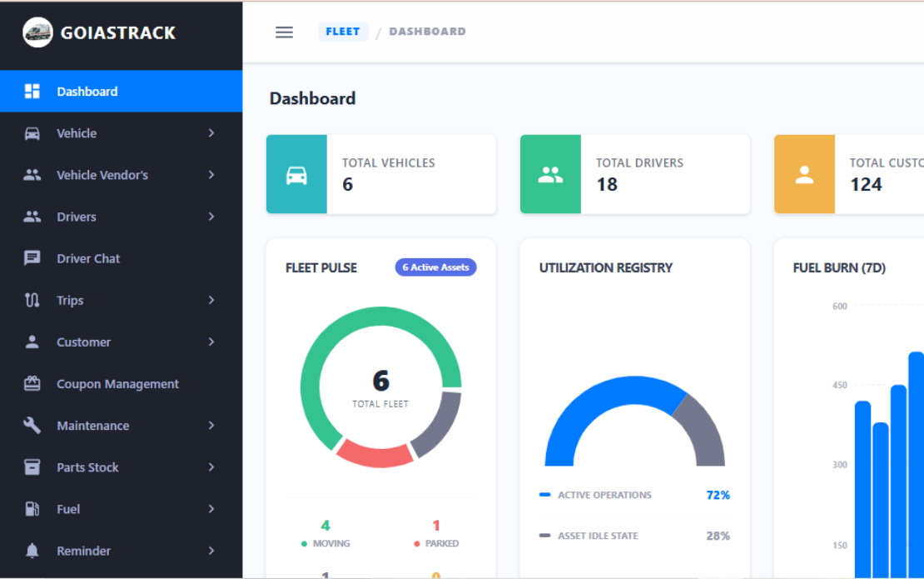Click the Reminder bell icon
The height and width of the screenshot is (579, 924).
32,551
